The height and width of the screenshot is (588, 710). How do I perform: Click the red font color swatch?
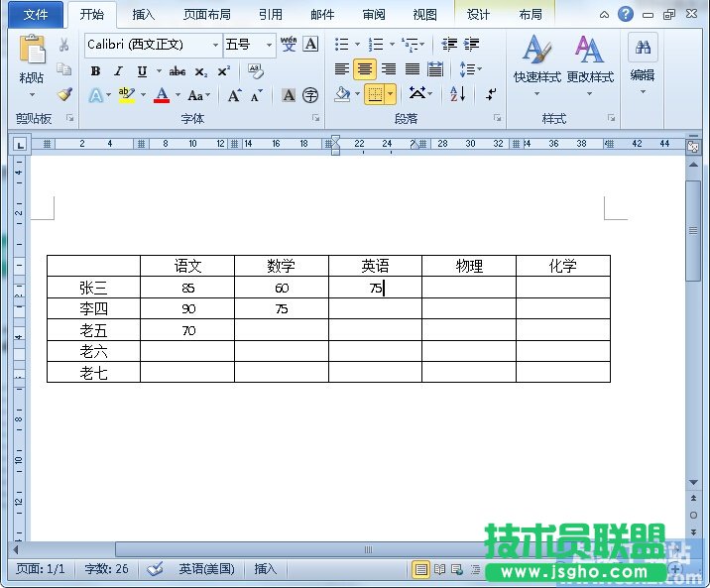[162, 96]
